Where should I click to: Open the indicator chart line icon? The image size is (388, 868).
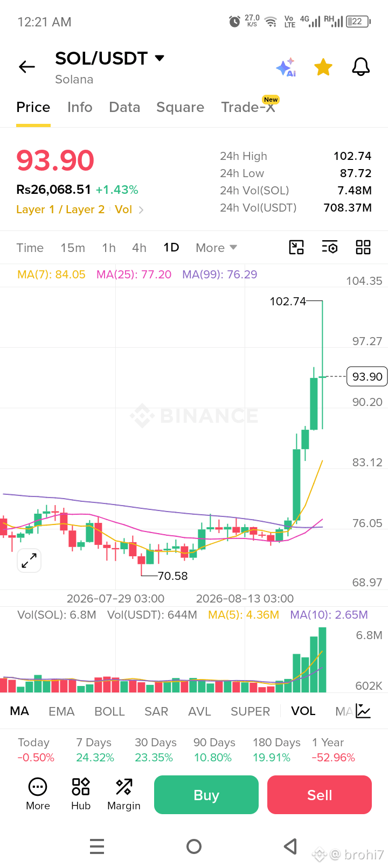click(x=363, y=711)
